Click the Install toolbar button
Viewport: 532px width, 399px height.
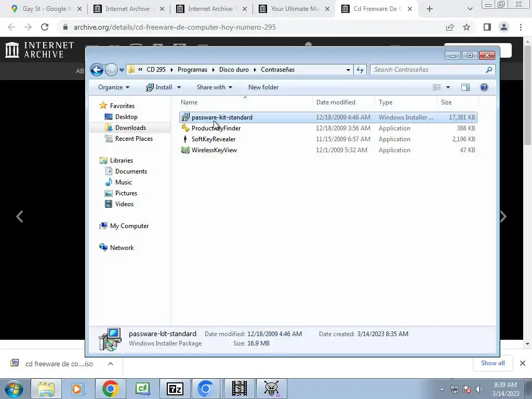pos(159,87)
